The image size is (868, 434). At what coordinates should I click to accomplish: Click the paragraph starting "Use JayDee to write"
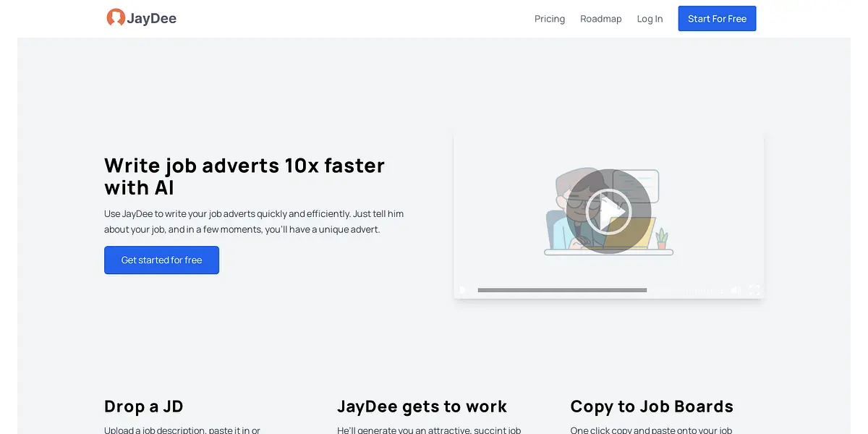[254, 222]
